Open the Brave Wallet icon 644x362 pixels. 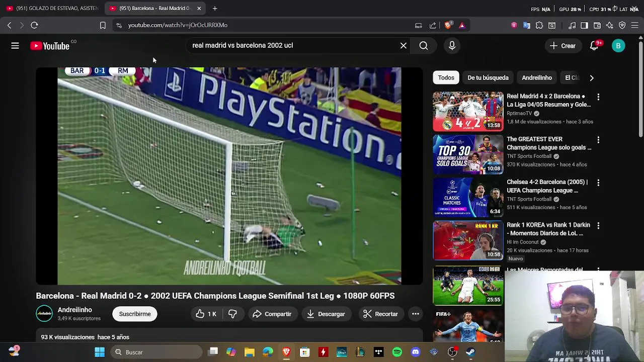(x=597, y=25)
